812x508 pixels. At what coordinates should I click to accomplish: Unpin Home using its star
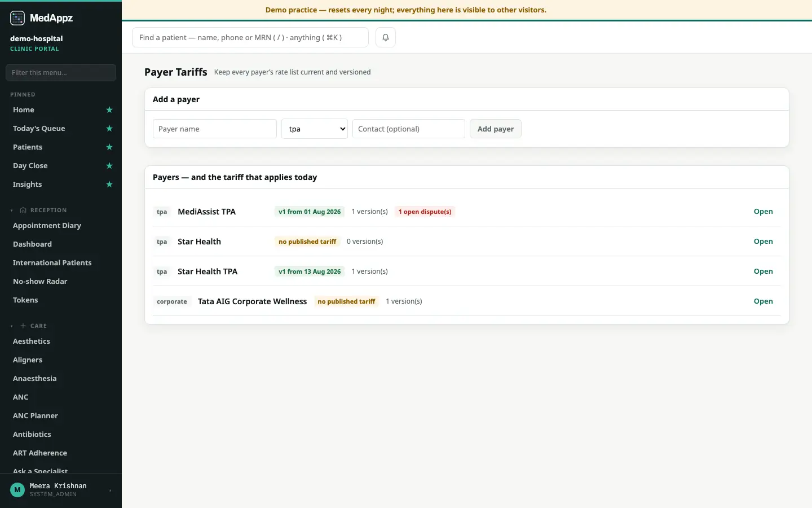coord(109,110)
